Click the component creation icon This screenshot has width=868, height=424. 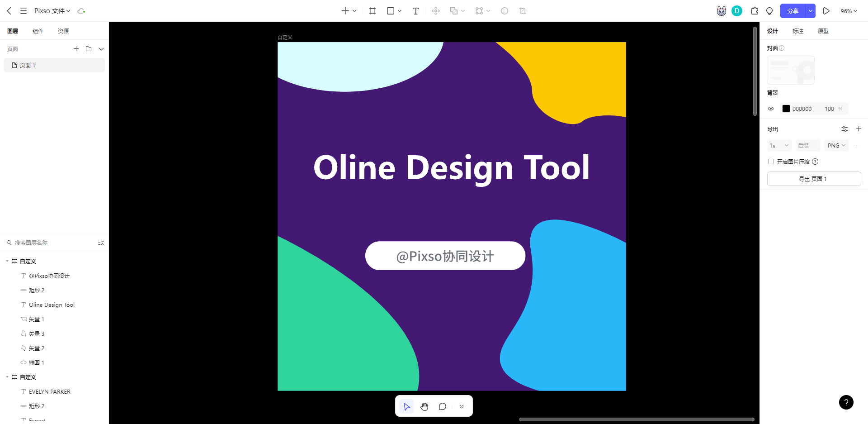(x=436, y=11)
